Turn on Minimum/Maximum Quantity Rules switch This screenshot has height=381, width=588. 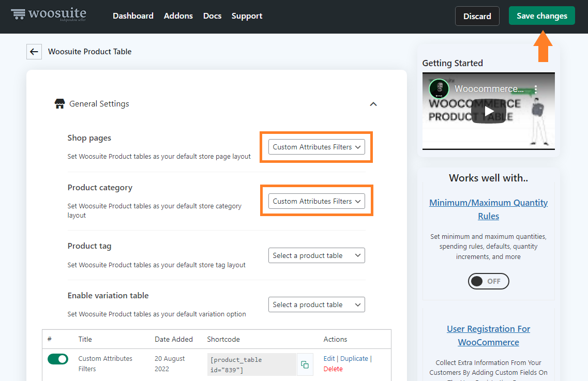(488, 281)
